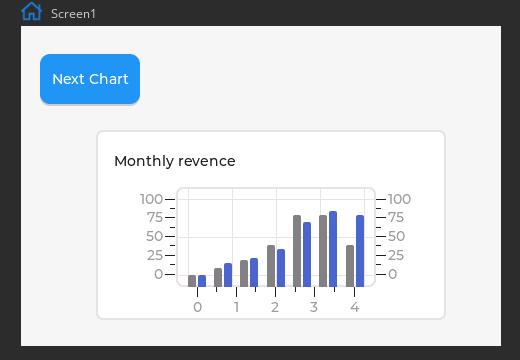Click the Monthly revence chart title

pyautogui.click(x=175, y=161)
